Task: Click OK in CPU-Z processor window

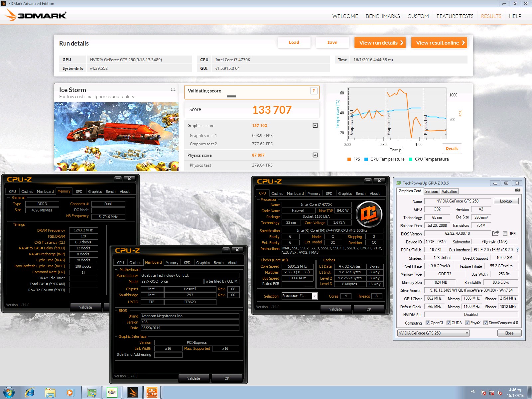Action: coord(369,309)
